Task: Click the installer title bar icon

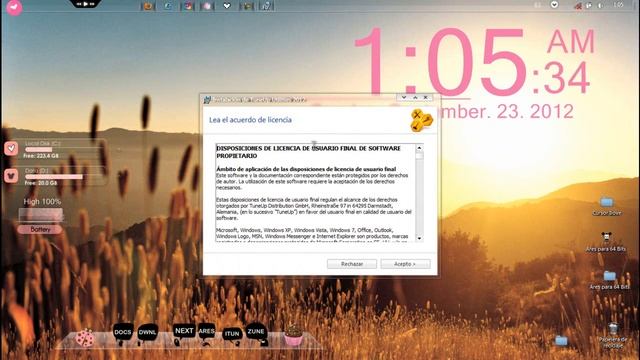Action: pyautogui.click(x=207, y=99)
